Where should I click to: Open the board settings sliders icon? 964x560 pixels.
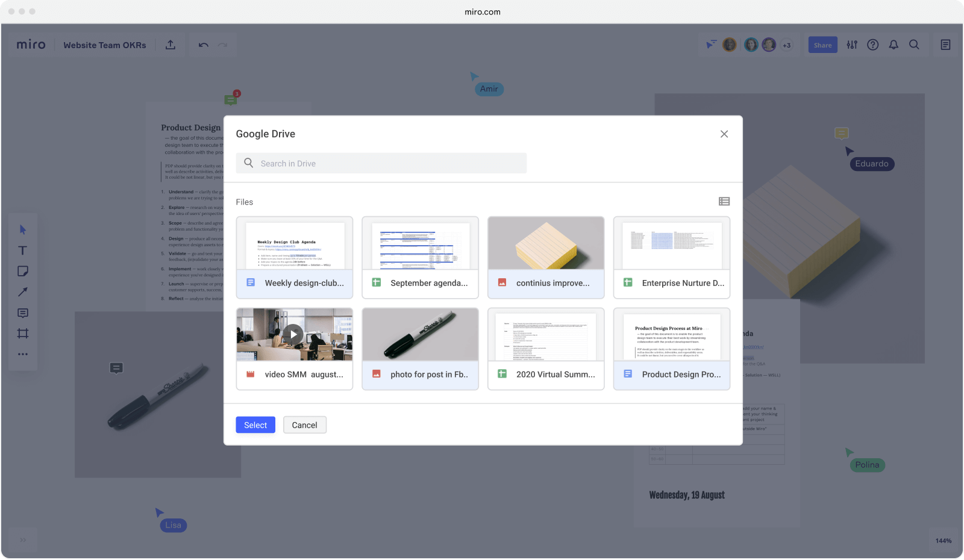pyautogui.click(x=852, y=45)
